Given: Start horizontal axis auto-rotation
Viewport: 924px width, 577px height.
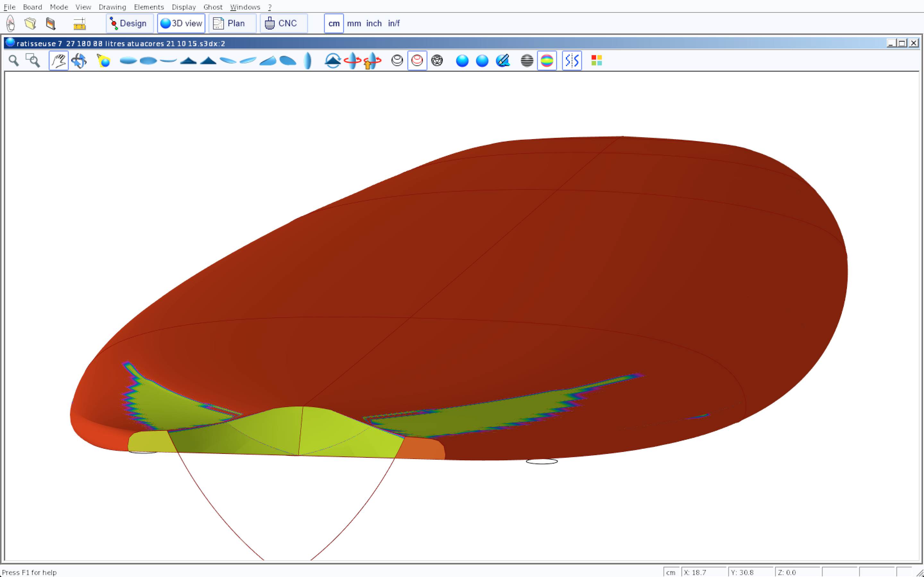Looking at the screenshot, I should pos(352,61).
